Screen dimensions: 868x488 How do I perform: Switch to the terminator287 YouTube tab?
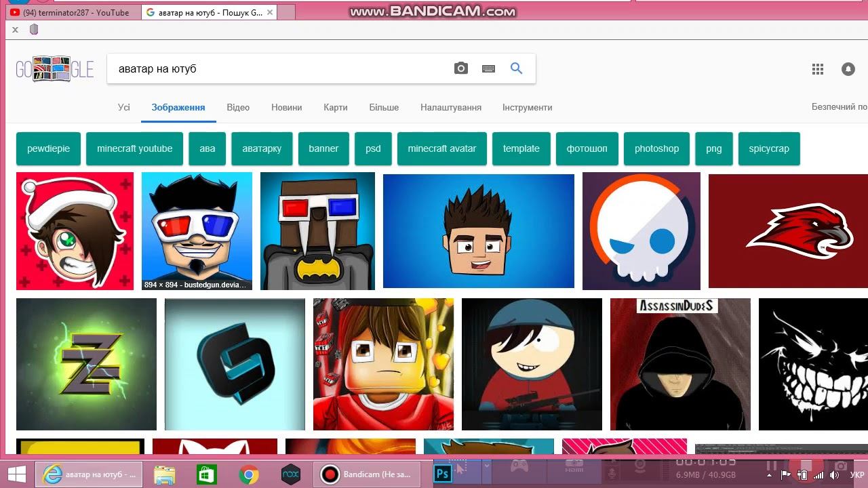(75, 12)
